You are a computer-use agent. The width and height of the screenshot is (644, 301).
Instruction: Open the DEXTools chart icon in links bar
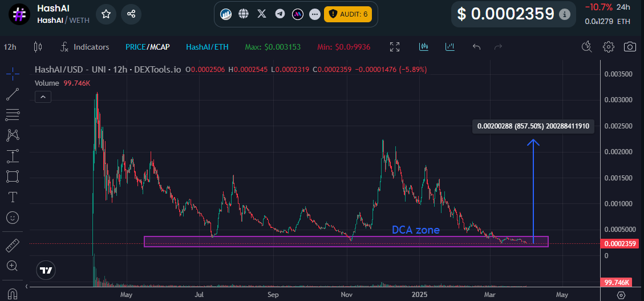pyautogui.click(x=226, y=14)
